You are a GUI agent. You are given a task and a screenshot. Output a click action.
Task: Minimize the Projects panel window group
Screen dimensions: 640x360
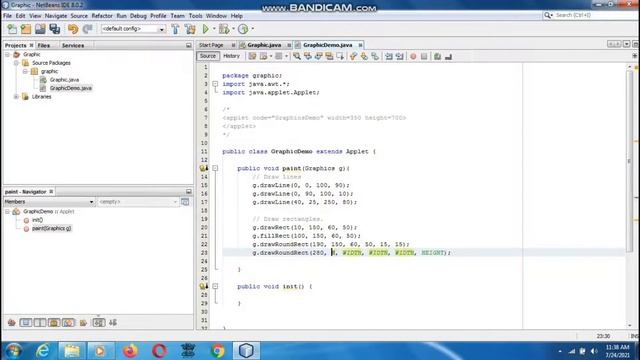189,45
